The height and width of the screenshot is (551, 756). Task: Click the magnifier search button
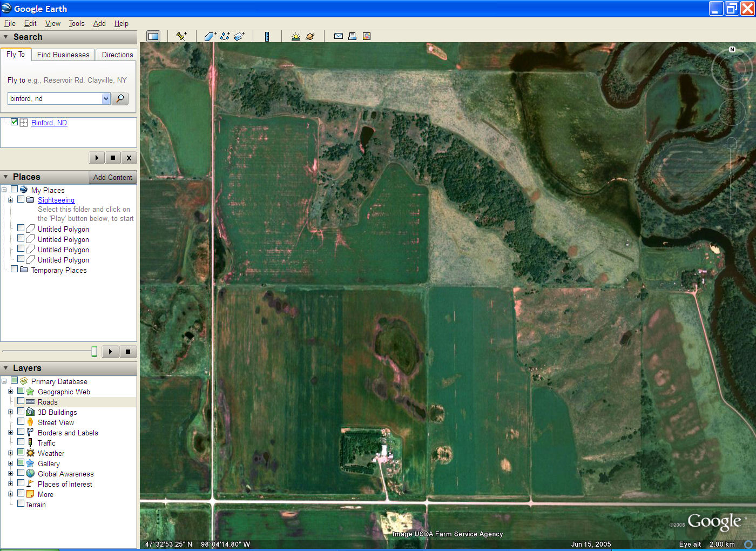coord(120,98)
